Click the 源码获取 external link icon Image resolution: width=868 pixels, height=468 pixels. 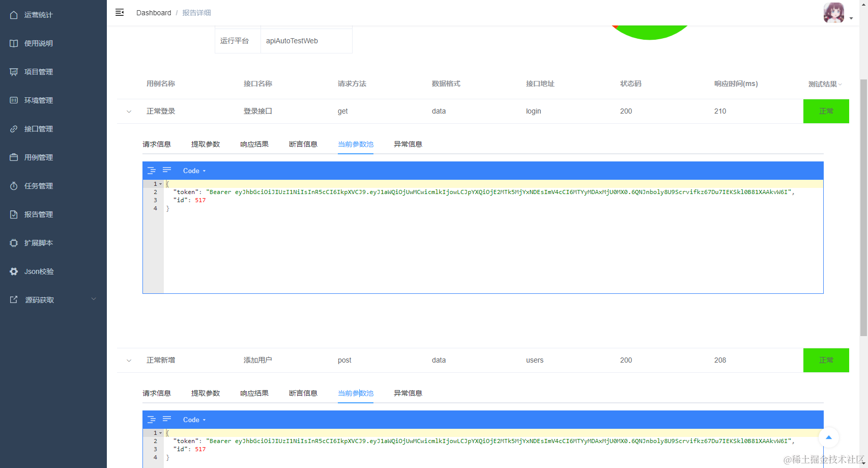pos(14,300)
